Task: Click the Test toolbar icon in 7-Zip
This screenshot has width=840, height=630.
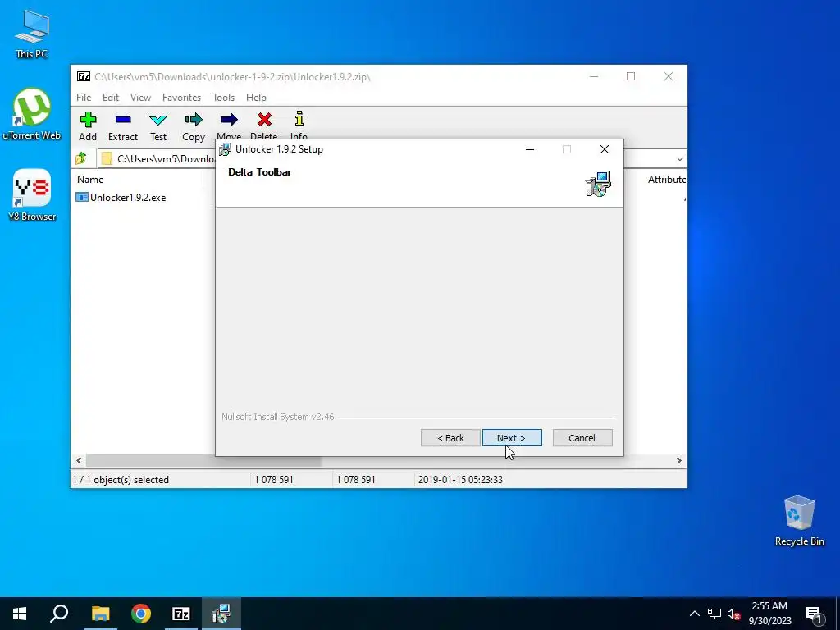Action: pos(158,126)
